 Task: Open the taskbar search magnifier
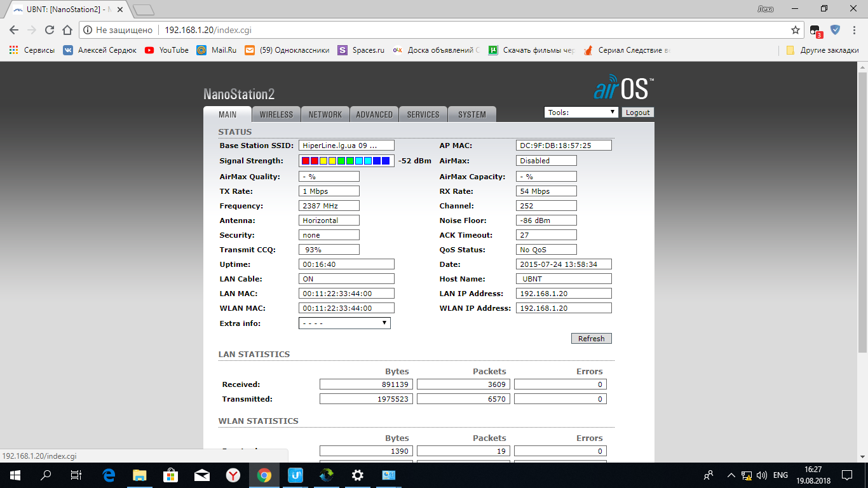(46, 475)
